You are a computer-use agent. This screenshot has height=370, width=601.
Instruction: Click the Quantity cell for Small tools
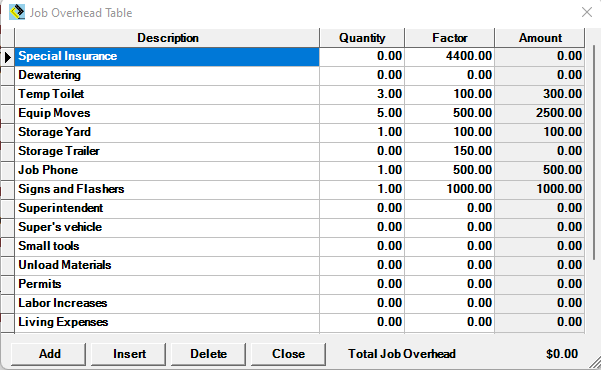click(x=362, y=247)
